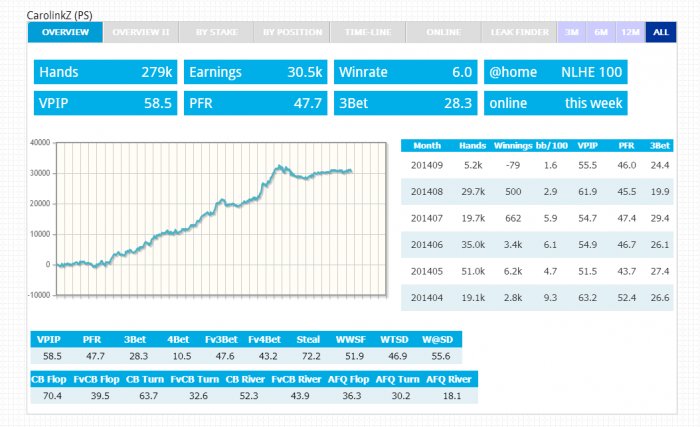Click the Fv4Bet column header

264,339
